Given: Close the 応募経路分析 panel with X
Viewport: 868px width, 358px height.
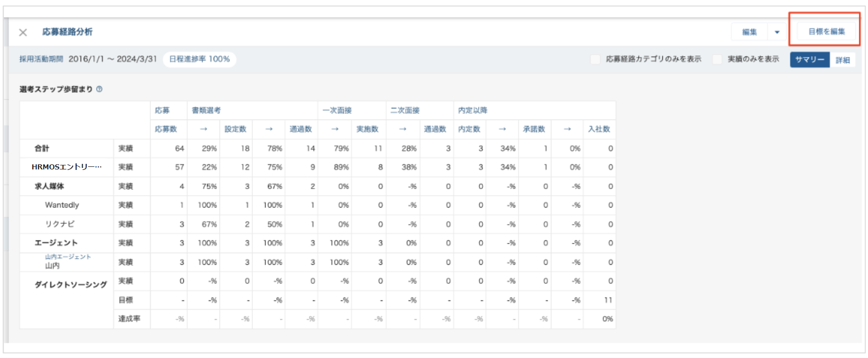Looking at the screenshot, I should point(23,32).
